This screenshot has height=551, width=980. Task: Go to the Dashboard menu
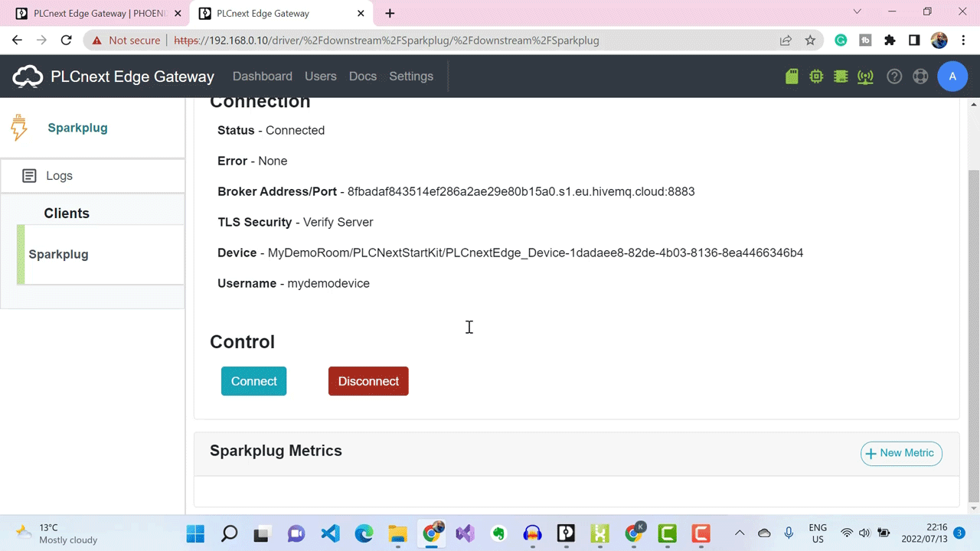(263, 77)
